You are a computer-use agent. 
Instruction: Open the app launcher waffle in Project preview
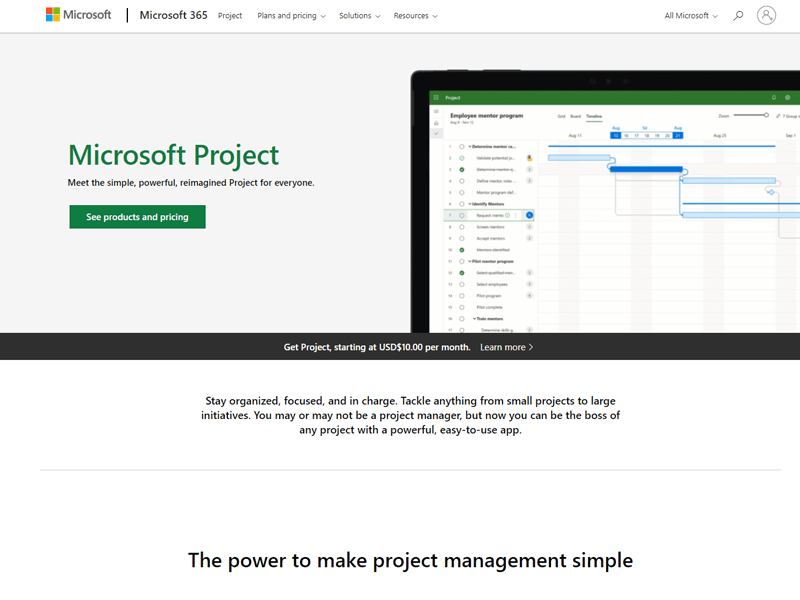(x=436, y=97)
